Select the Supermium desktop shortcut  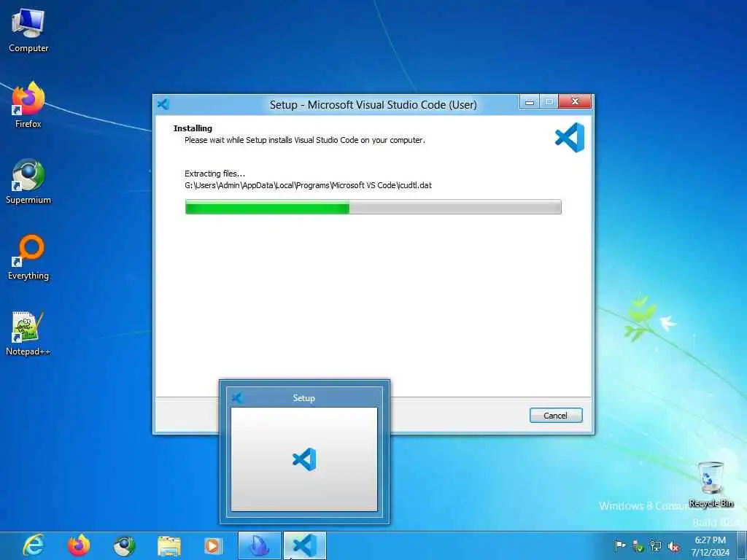coord(28,182)
